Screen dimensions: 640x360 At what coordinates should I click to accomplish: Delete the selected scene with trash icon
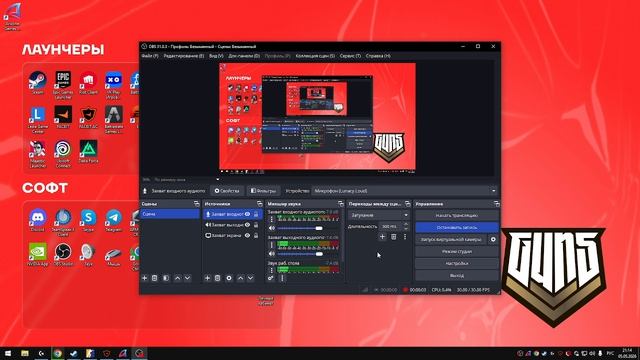point(155,278)
